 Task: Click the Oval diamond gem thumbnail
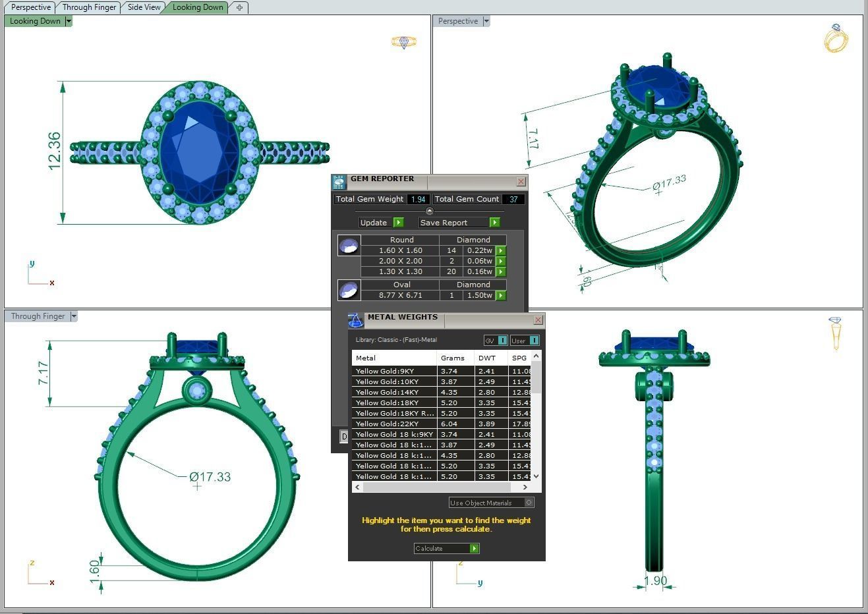click(349, 290)
